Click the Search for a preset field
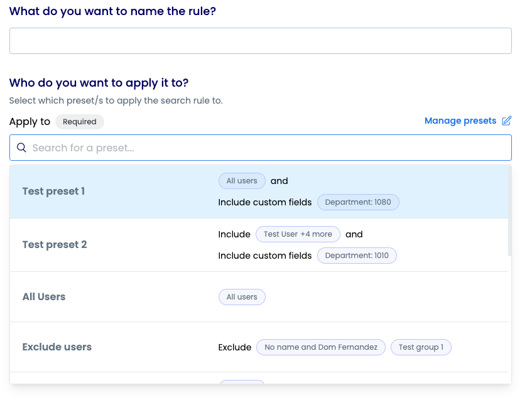 click(x=261, y=148)
